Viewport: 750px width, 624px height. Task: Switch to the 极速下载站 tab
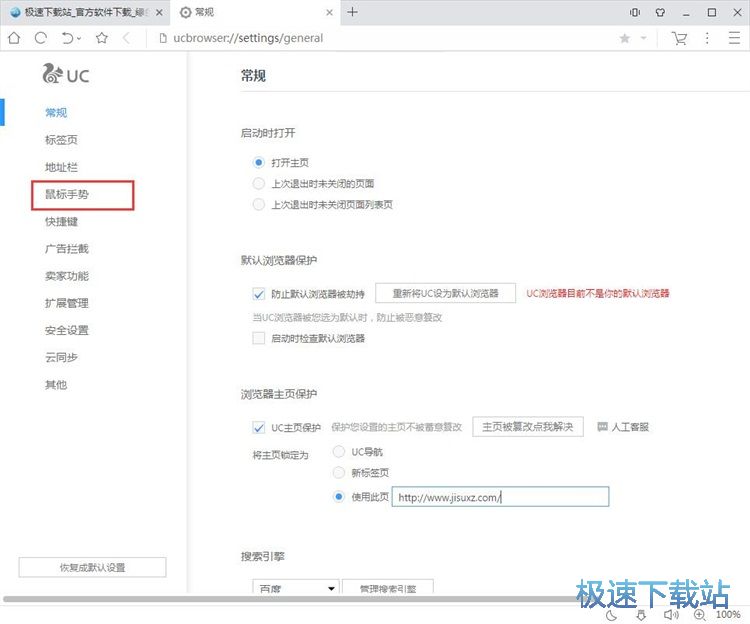coord(85,12)
